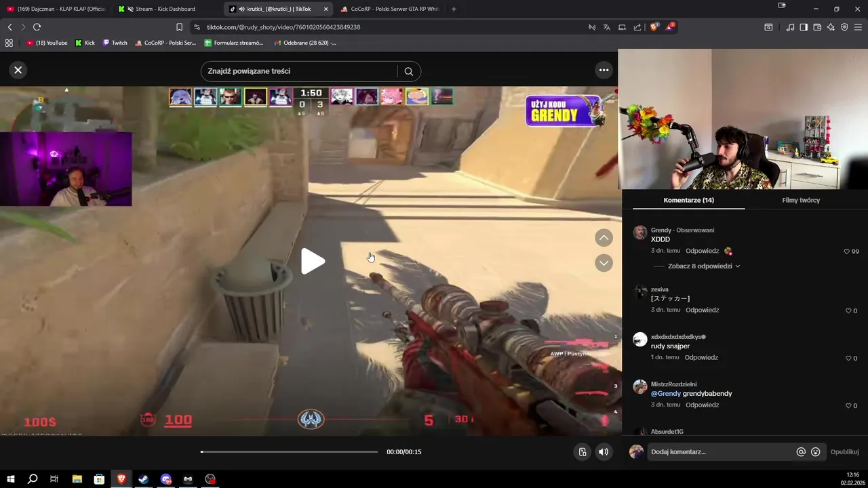Image resolution: width=868 pixels, height=488 pixels.
Task: Bookmark this page
Action: pyautogui.click(x=179, y=27)
